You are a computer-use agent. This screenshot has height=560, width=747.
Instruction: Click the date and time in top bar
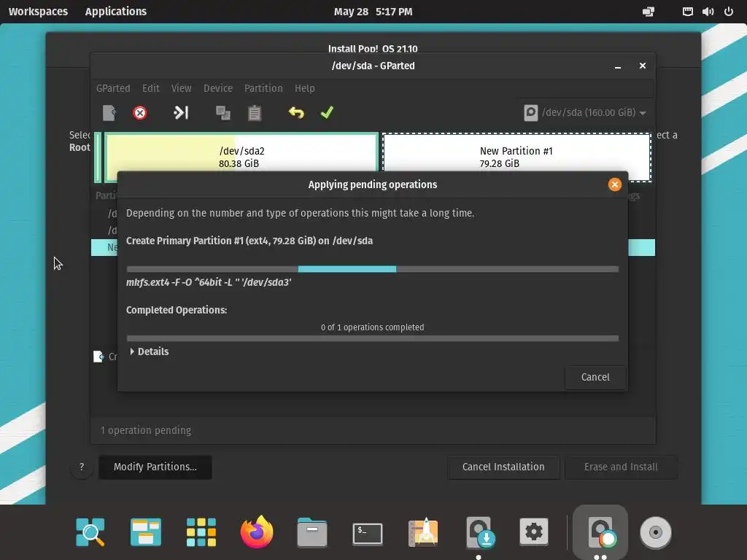point(373,12)
